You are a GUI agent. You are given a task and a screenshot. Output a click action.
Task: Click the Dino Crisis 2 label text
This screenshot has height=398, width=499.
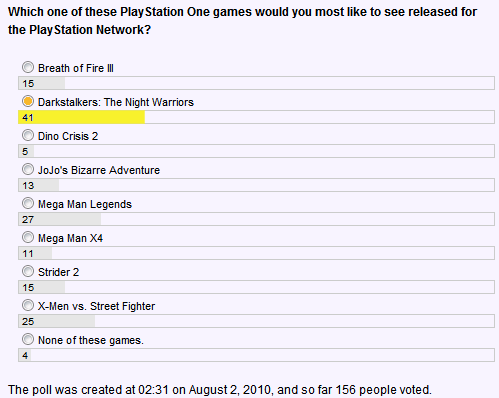pos(68,136)
